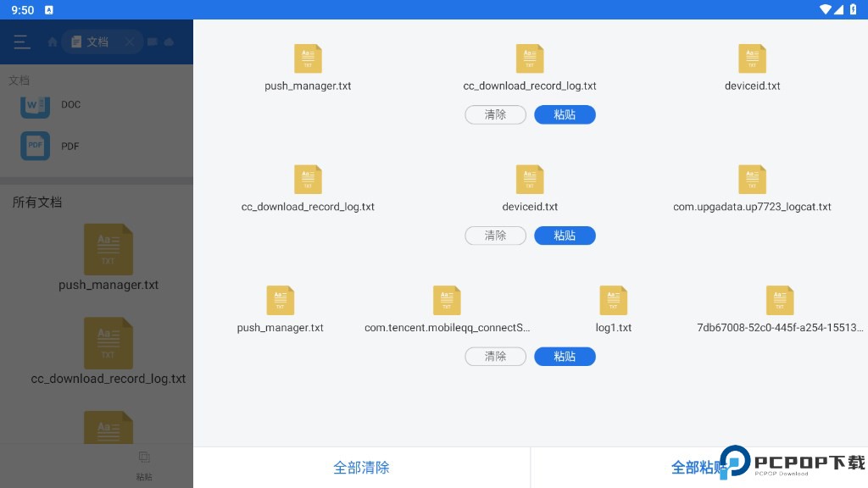
Task: Click the 粘贴 clipboard icon in bottom sidebar
Action: (144, 456)
